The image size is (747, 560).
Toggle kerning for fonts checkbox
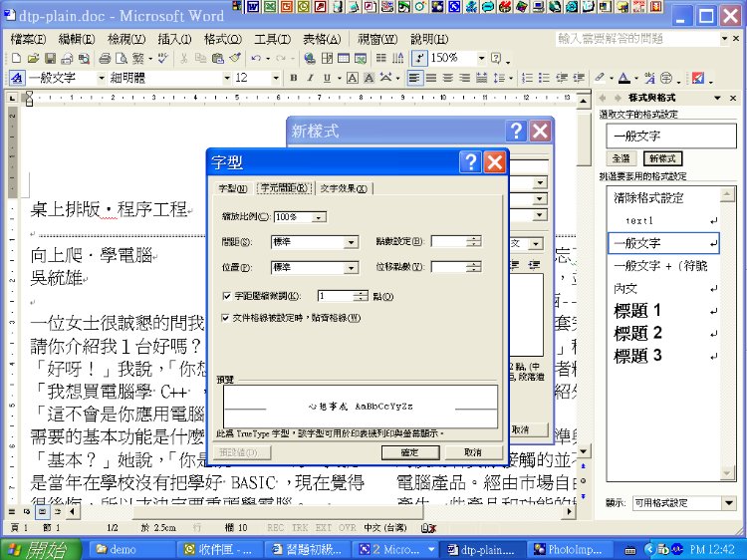[227, 296]
